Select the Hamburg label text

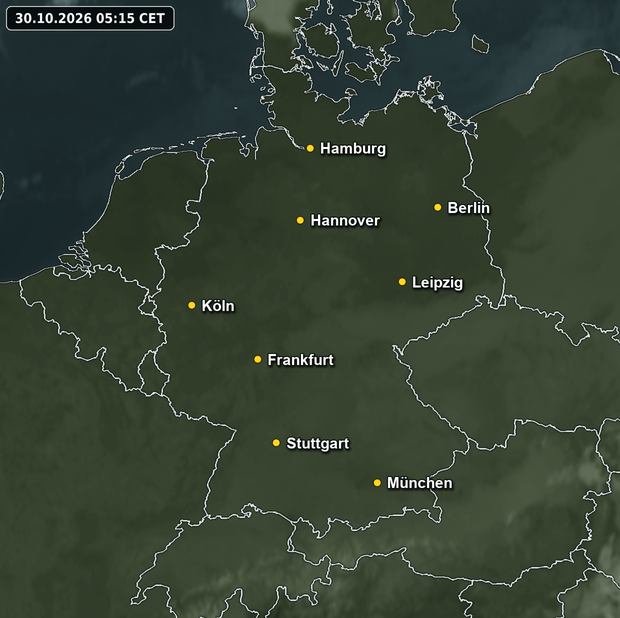(353, 149)
